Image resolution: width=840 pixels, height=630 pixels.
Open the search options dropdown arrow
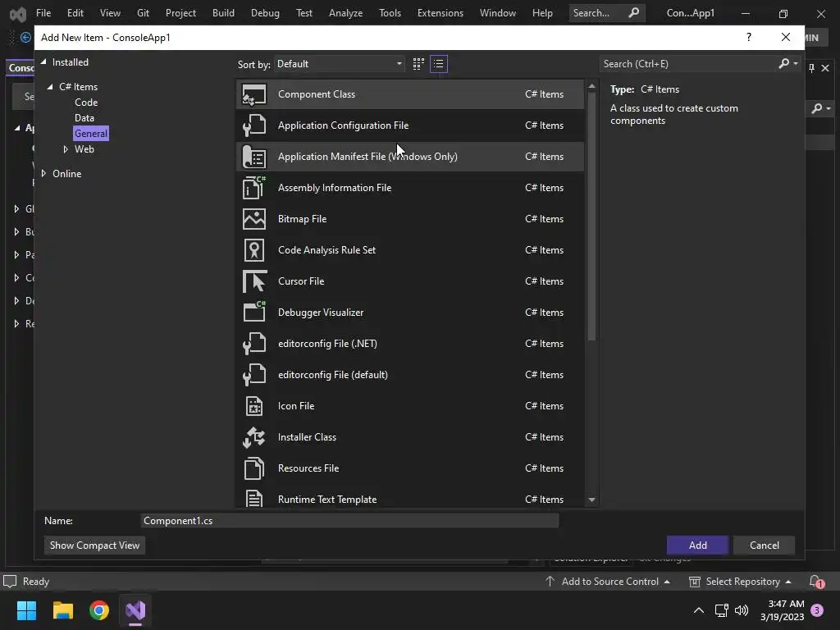796,64
